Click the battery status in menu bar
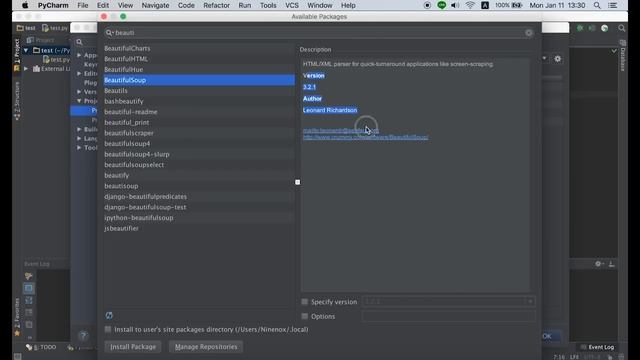640x360 pixels. (509, 5)
